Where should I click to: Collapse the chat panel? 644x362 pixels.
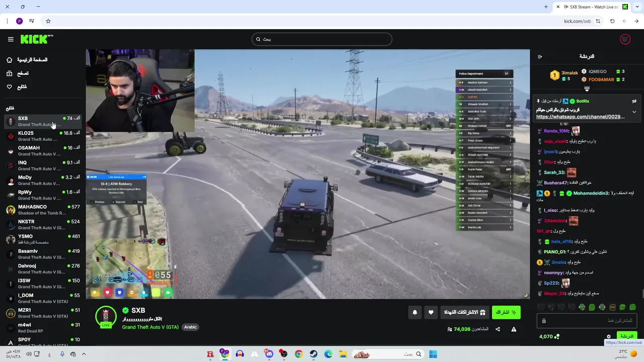pyautogui.click(x=540, y=56)
